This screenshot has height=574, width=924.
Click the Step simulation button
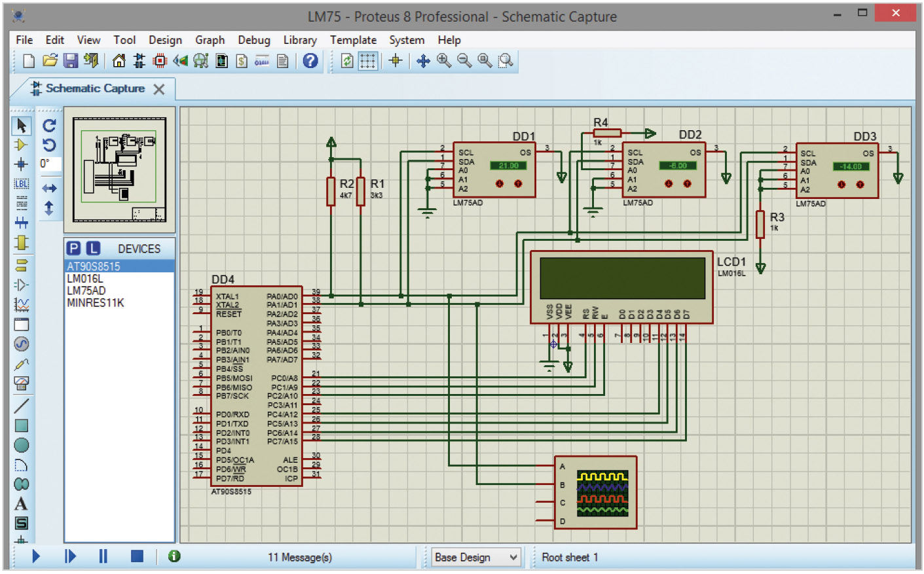coord(70,556)
